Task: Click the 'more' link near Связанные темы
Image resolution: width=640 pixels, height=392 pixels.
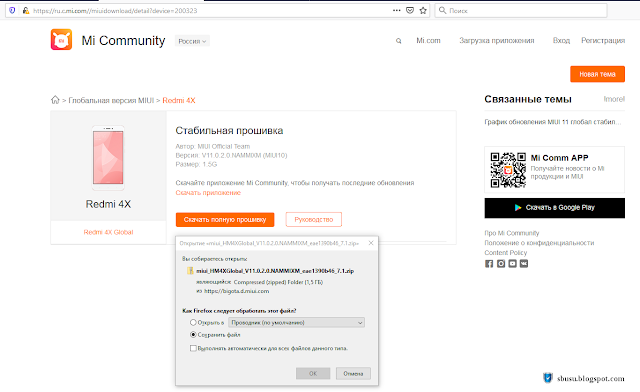Action: (x=614, y=99)
